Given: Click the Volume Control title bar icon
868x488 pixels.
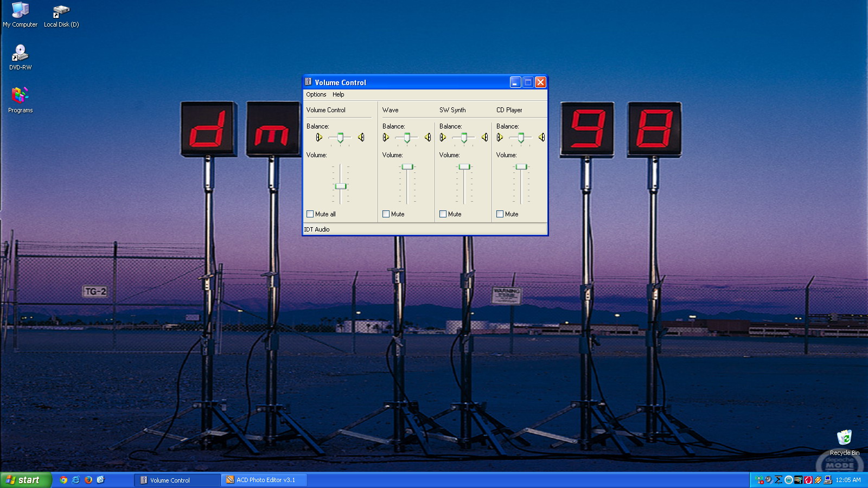Looking at the screenshot, I should (x=308, y=82).
